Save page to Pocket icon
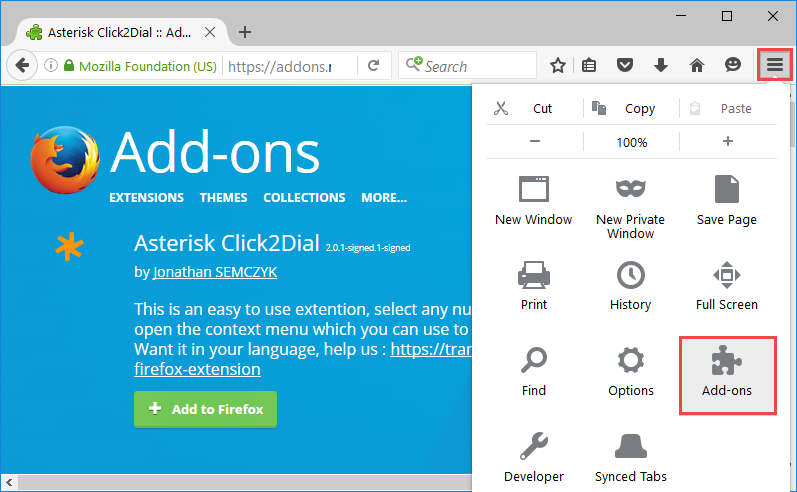The image size is (797, 492). 625,65
